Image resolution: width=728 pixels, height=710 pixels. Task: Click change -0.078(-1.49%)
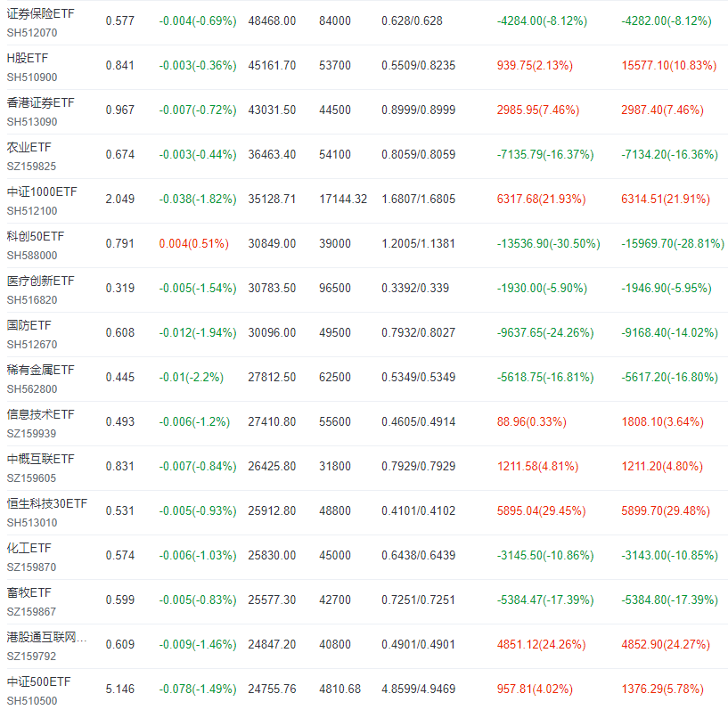pyautogui.click(x=198, y=690)
